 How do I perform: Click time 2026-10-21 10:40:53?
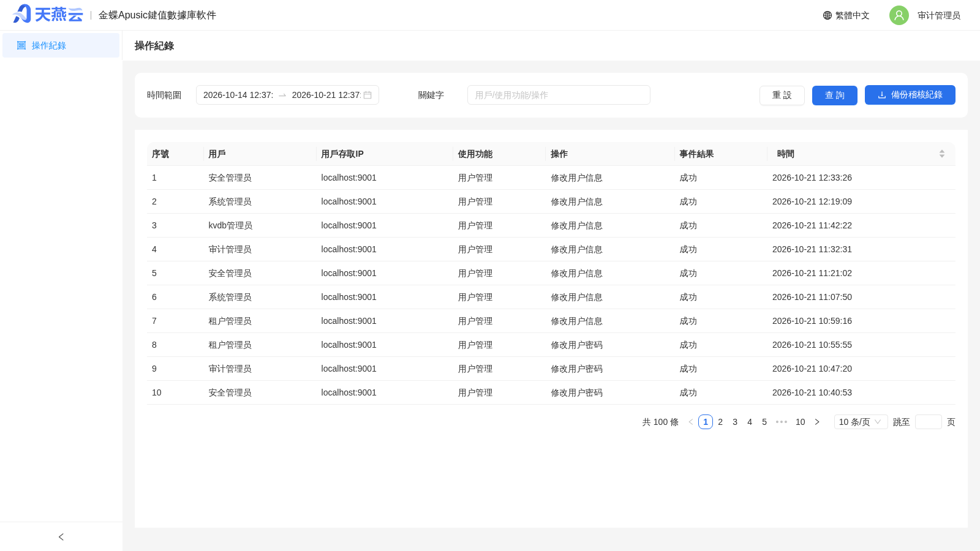pyautogui.click(x=812, y=392)
